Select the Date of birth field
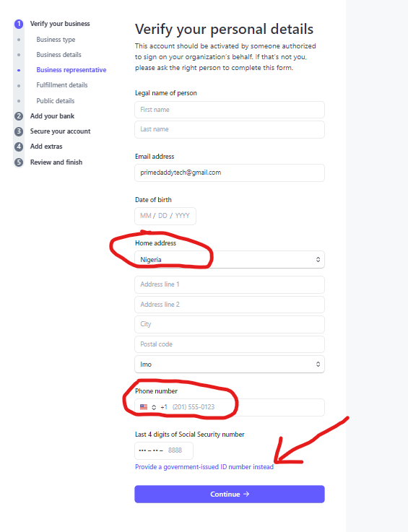Image resolution: width=408 pixels, height=532 pixels. pos(165,216)
